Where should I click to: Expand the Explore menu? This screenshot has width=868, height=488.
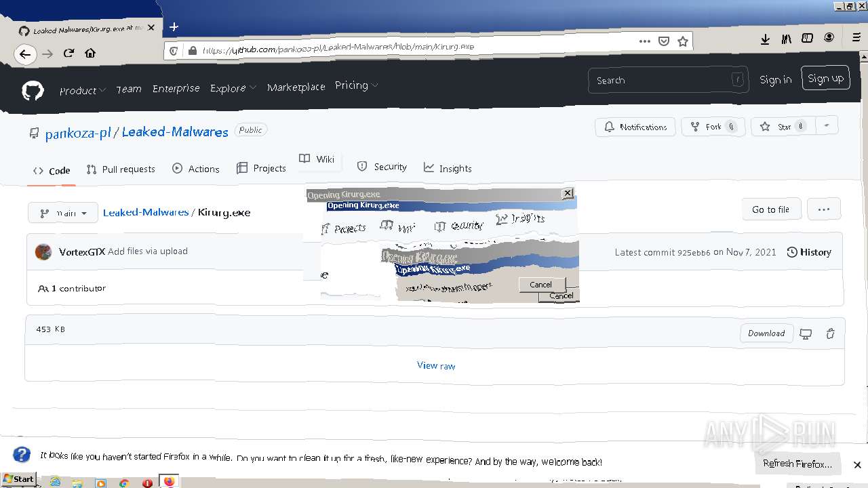(233, 88)
